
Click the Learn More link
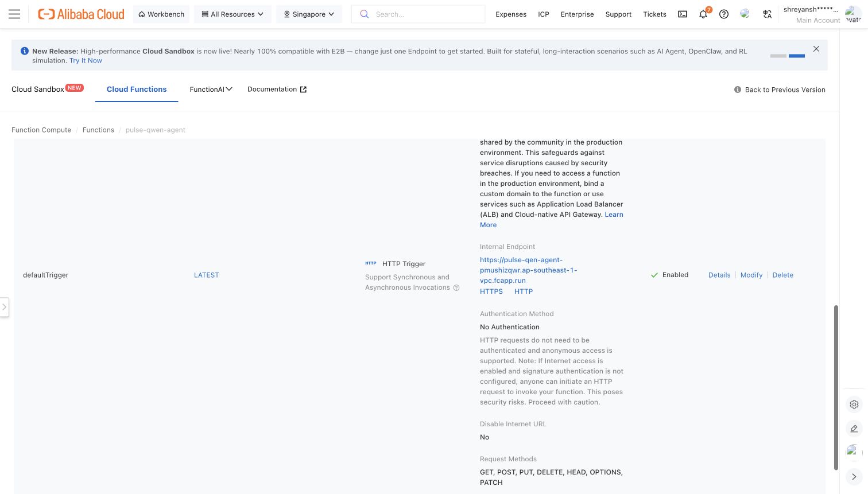pos(614,215)
